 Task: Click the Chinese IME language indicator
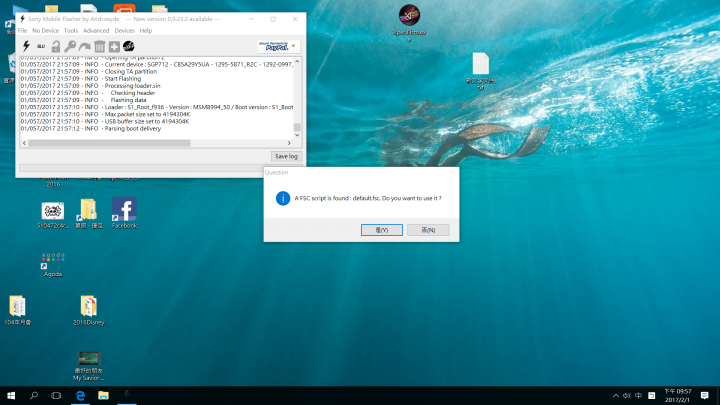click(x=638, y=395)
